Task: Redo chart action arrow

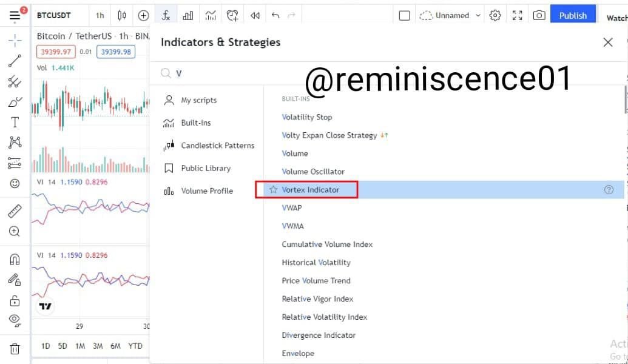Action: (x=292, y=15)
